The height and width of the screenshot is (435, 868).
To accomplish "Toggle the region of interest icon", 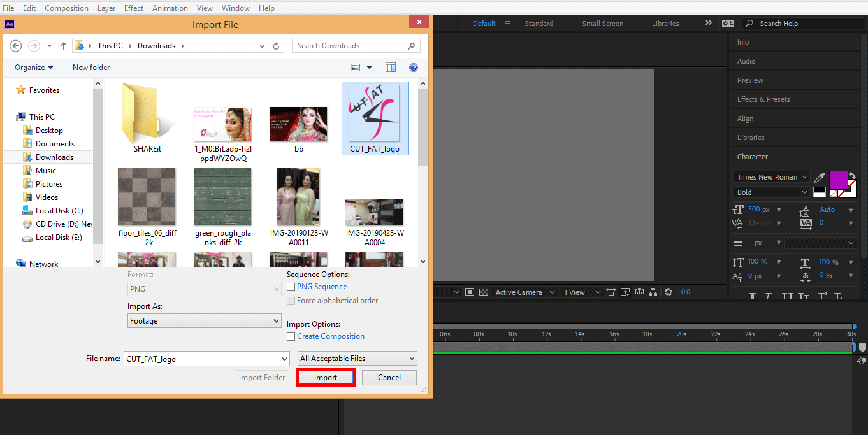I will (x=470, y=292).
